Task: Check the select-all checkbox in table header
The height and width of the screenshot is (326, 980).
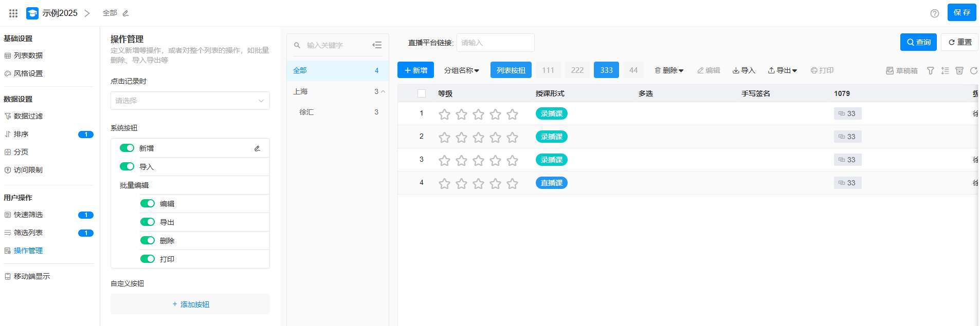Action: 422,93
